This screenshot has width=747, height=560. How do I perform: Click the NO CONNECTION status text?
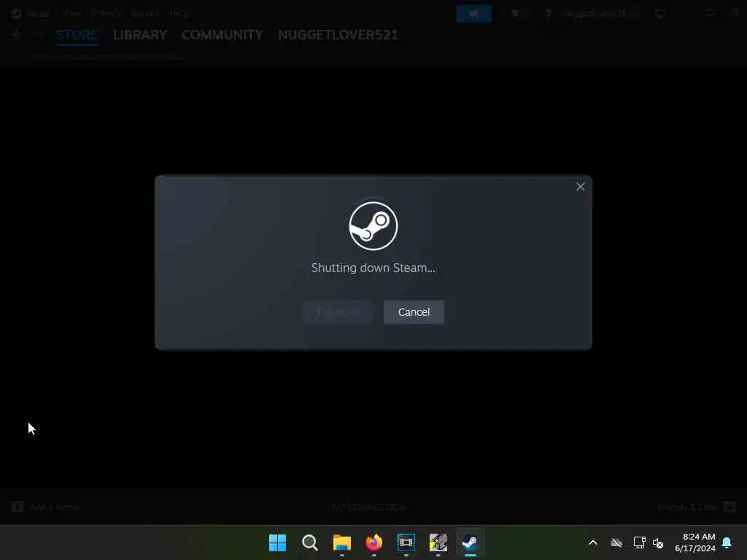click(x=368, y=507)
